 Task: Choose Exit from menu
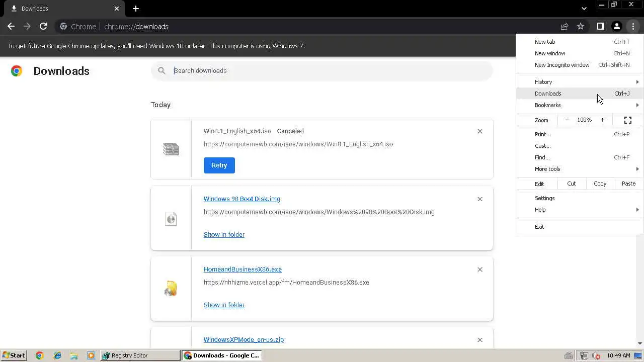[x=580, y=227]
